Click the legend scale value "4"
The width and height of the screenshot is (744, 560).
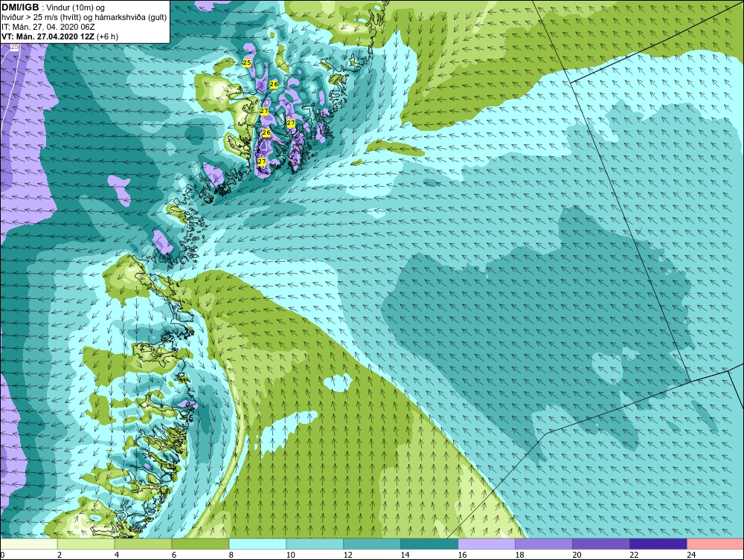point(117,555)
